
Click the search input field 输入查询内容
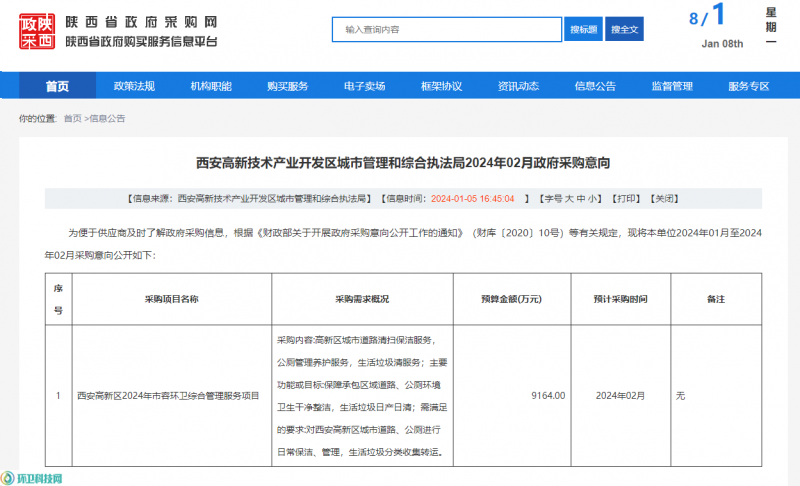[x=447, y=30]
